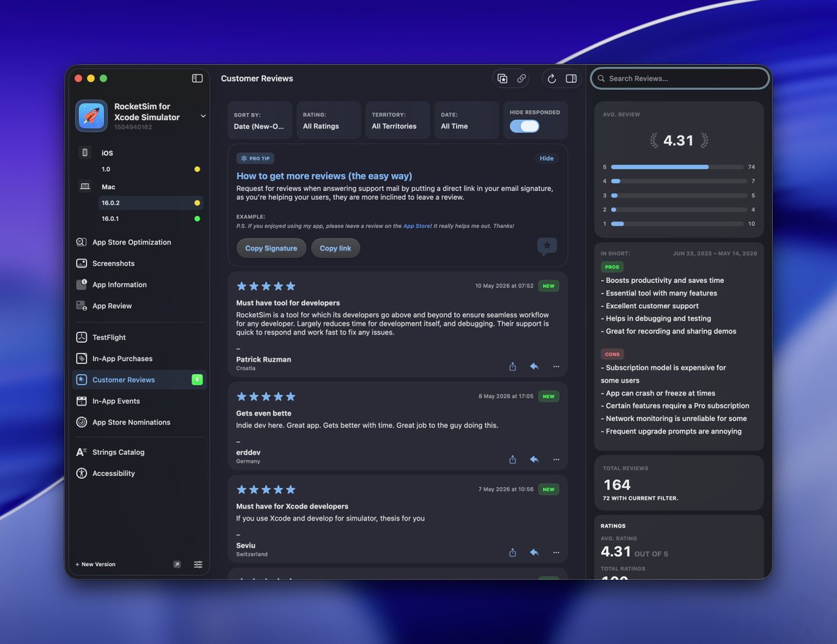837x644 pixels.
Task: Click the Strings Catalog icon
Action: coord(82,452)
